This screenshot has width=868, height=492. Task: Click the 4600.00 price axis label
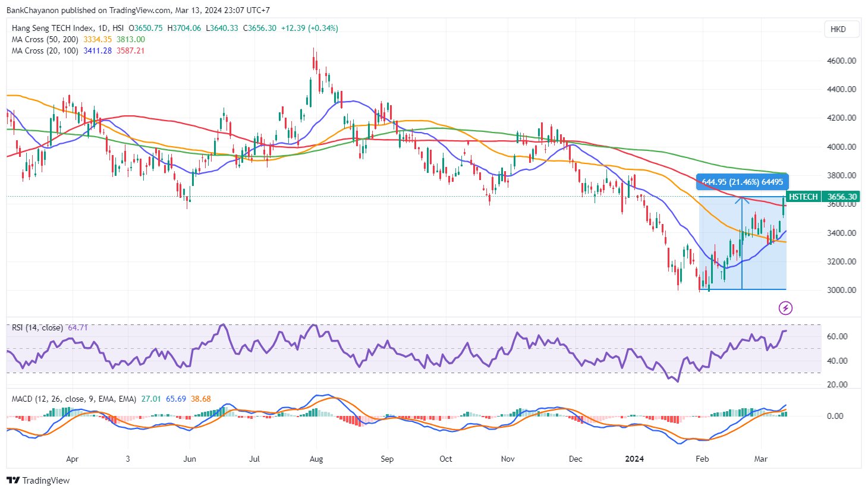(842, 61)
